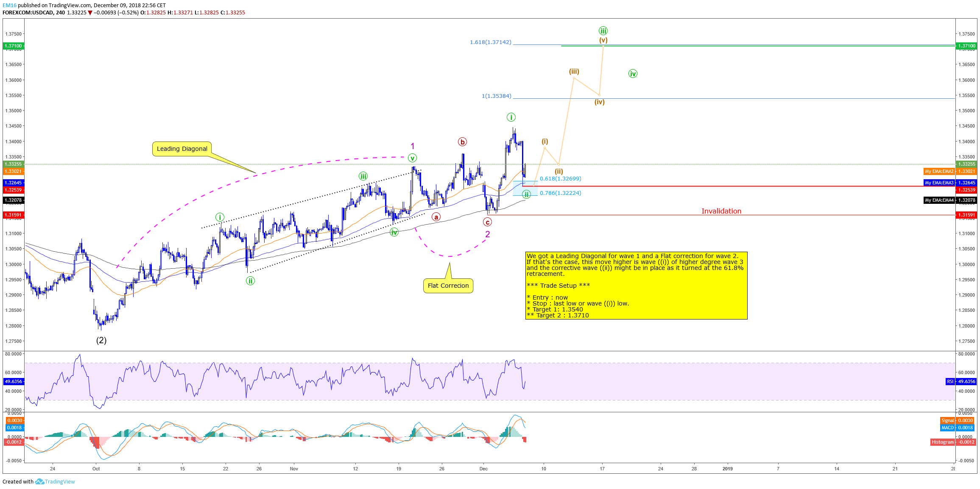
Task: Click the Nov date on time axis
Action: click(294, 469)
